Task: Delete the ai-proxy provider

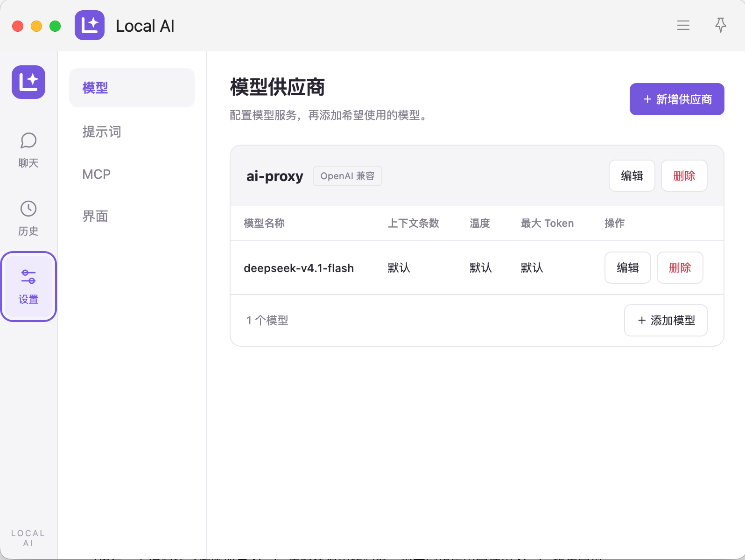Action: click(x=684, y=176)
